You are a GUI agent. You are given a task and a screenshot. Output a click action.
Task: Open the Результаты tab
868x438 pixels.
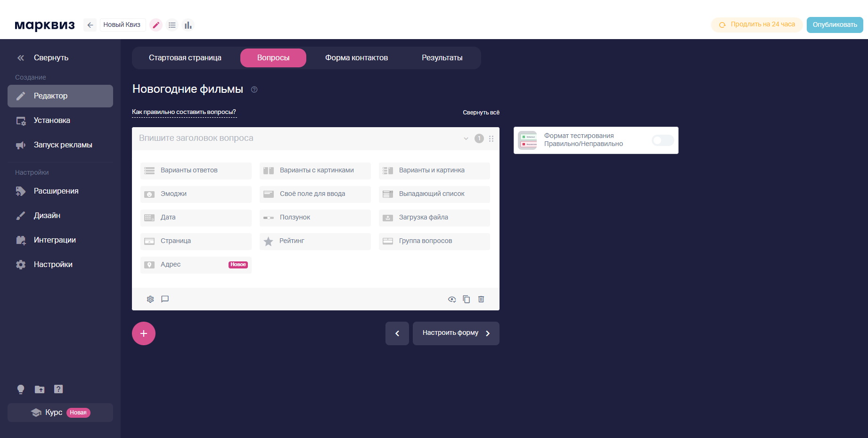pyautogui.click(x=442, y=58)
